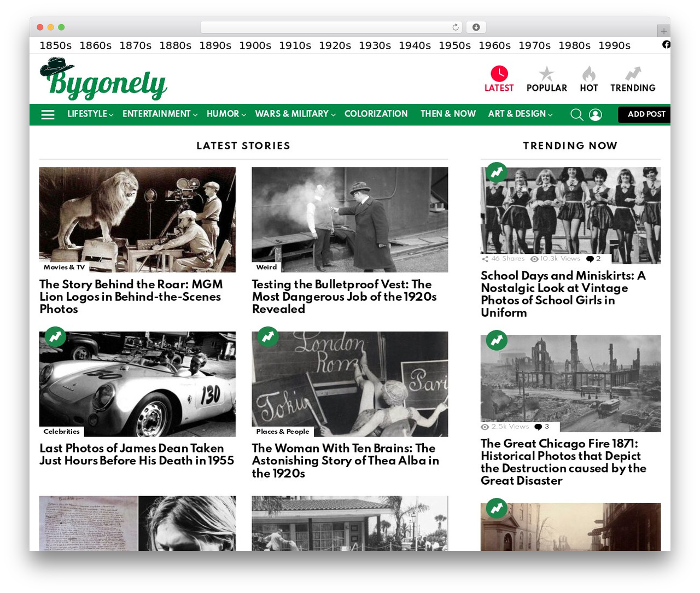Open the user account icon

[x=596, y=114]
